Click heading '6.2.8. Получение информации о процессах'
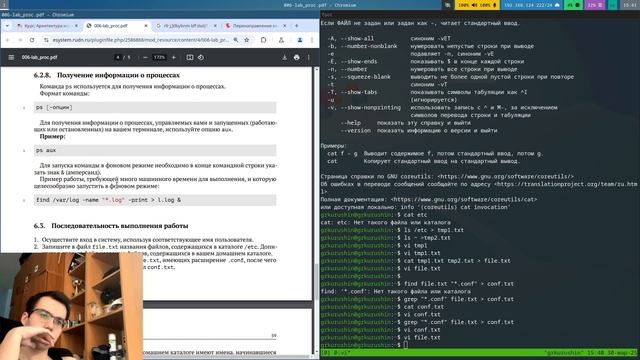This screenshot has width=640, height=360. coord(107,75)
